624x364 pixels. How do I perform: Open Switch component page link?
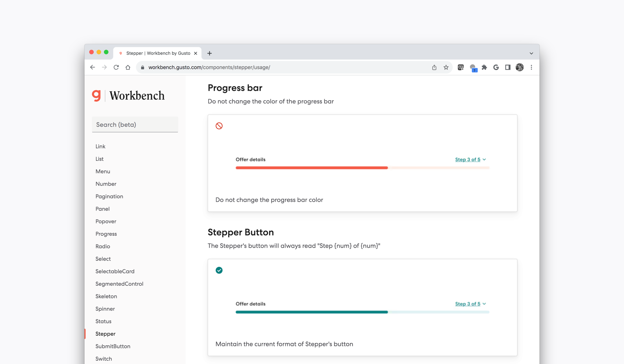point(104,359)
